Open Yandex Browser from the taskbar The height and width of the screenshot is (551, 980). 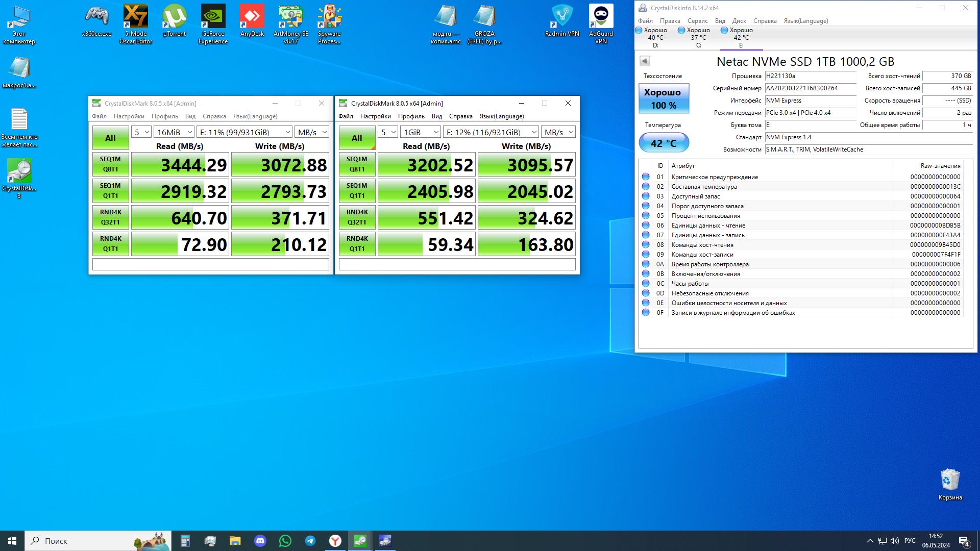[335, 541]
